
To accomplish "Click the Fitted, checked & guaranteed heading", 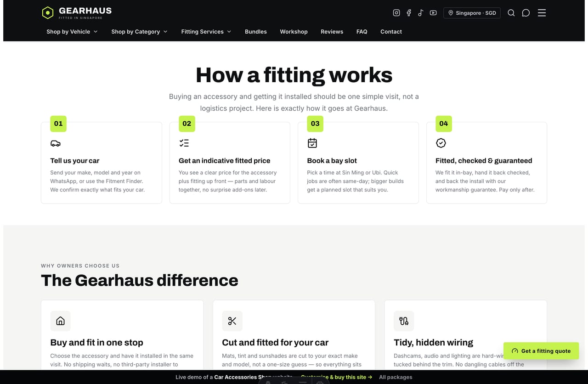I will (x=484, y=161).
